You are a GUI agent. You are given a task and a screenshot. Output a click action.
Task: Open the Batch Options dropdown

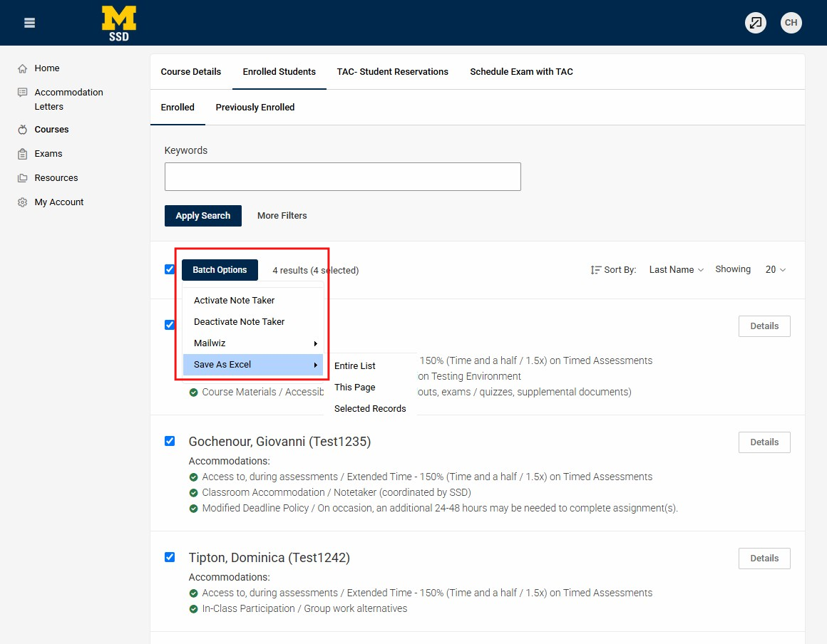(x=220, y=270)
